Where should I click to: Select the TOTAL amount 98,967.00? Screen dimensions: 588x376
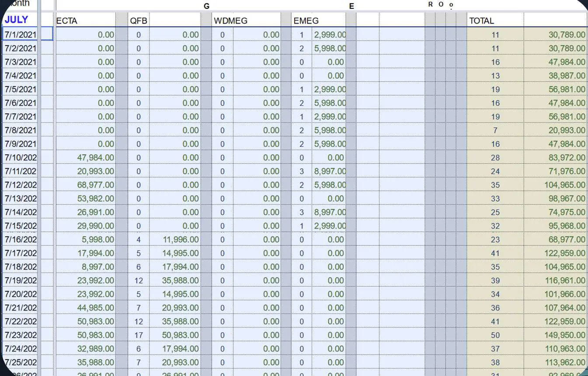[556, 198]
